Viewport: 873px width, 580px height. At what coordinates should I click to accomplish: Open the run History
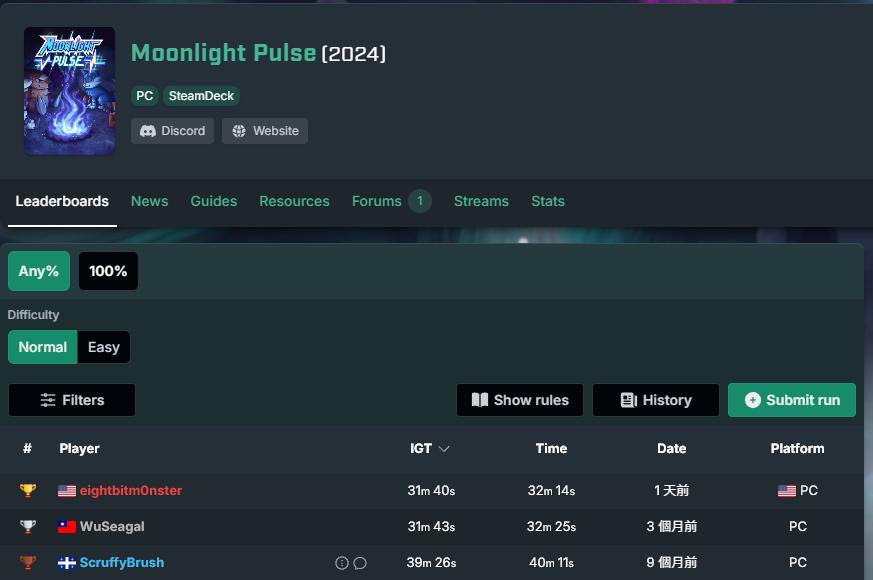(x=656, y=400)
